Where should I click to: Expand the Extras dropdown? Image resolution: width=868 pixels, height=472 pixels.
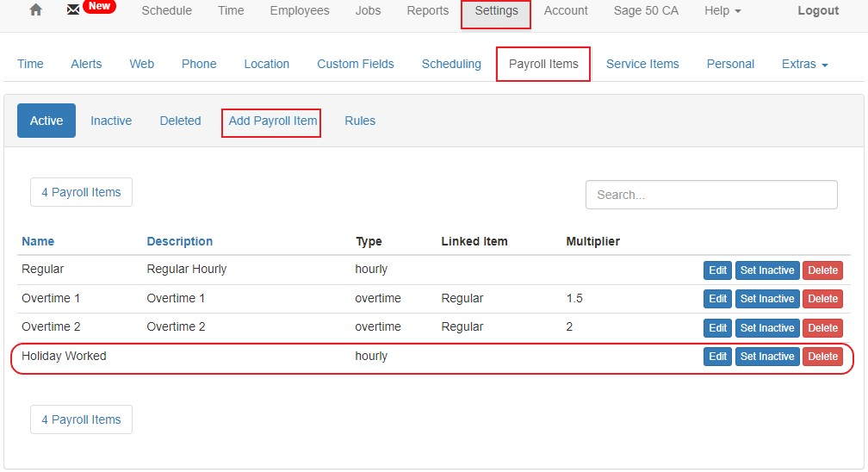(x=804, y=64)
